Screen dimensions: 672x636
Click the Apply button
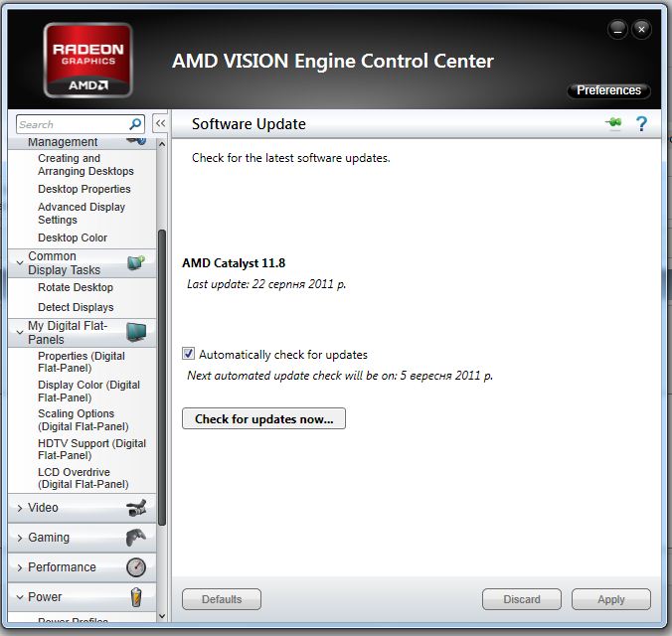611,599
